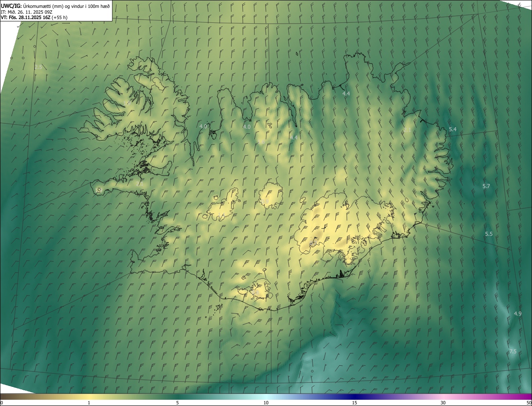Image resolution: width=532 pixels, height=406 pixels.
Task: Click the 7.5 value label on the map
Action: tap(513, 352)
